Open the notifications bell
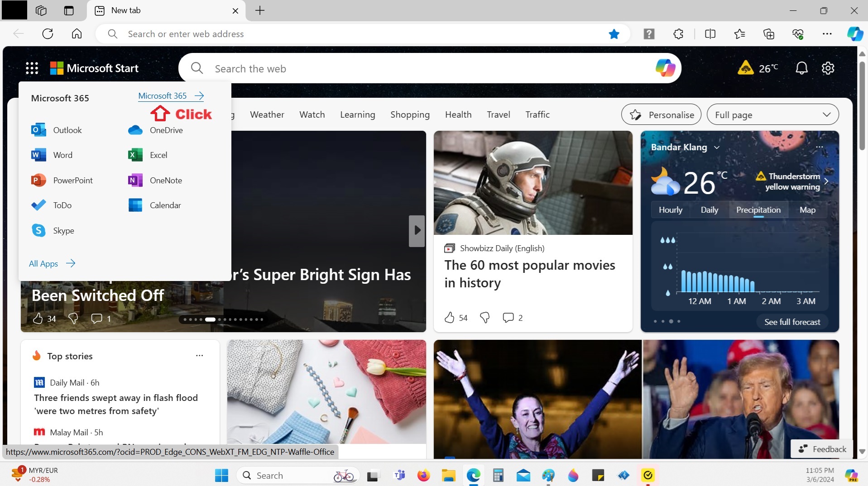This screenshot has height=486, width=868. click(801, 68)
